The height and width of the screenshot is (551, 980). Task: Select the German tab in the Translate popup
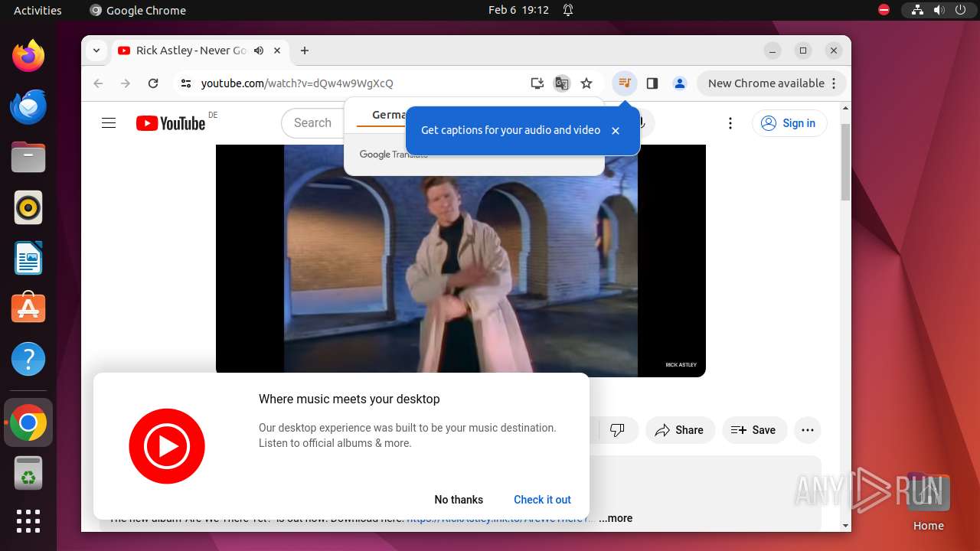click(389, 115)
